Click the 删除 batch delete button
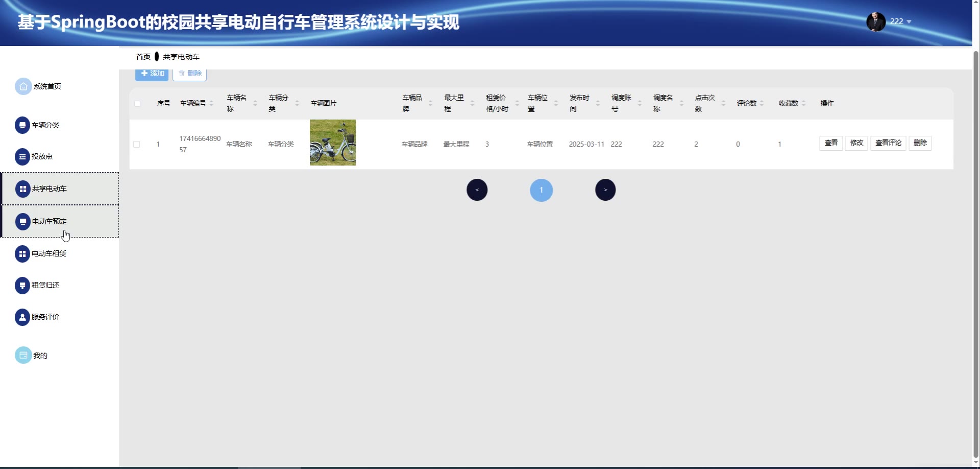980x469 pixels. [x=190, y=74]
